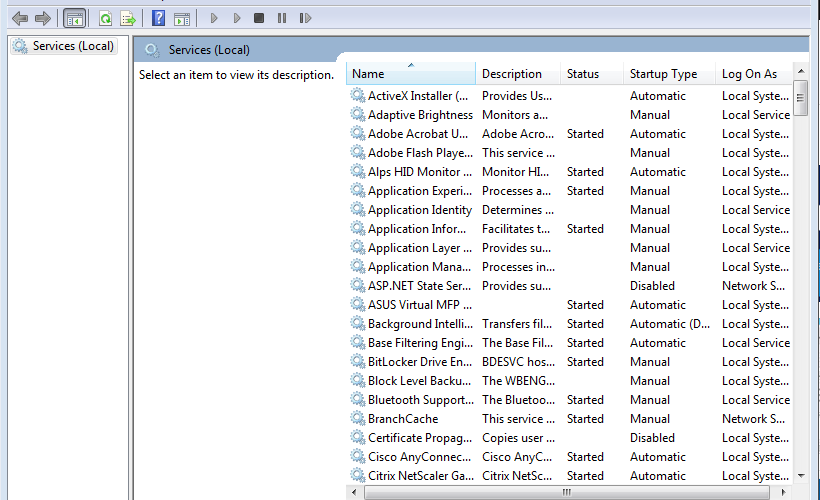
Task: Click the horizontal scrollbar left arrow
Action: point(355,492)
